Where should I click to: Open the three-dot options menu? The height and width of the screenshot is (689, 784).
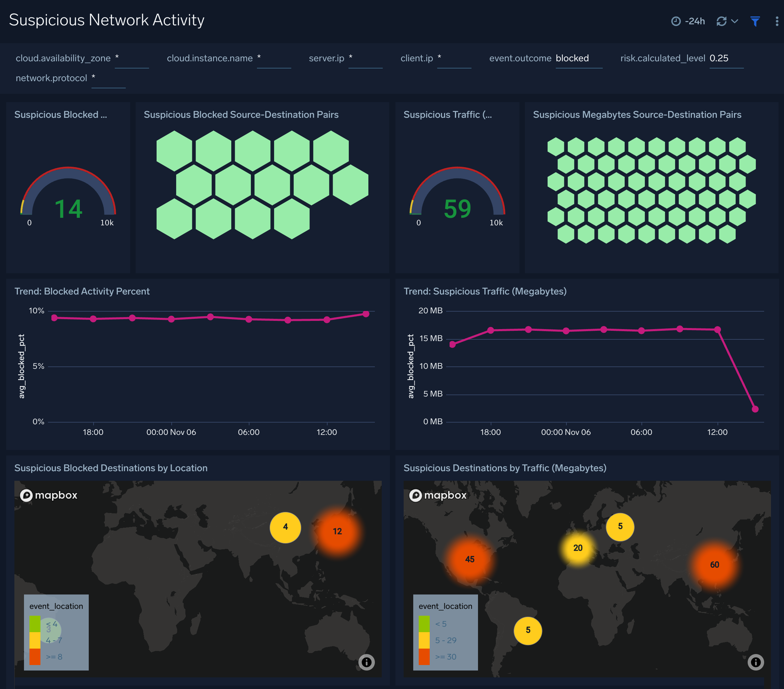coord(777,21)
